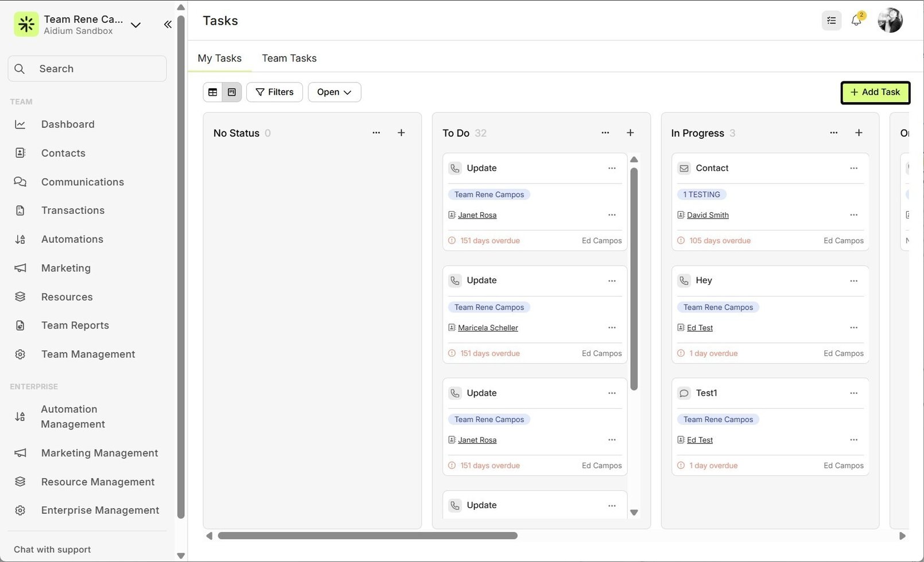This screenshot has height=562, width=924.
Task: Open Automations icon in Team section
Action: [x=20, y=239]
